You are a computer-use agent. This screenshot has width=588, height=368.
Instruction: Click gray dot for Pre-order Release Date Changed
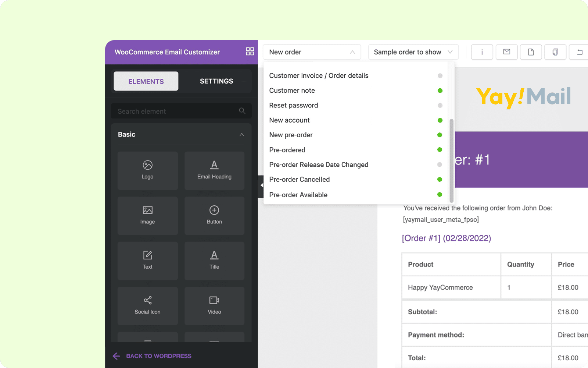(x=440, y=164)
